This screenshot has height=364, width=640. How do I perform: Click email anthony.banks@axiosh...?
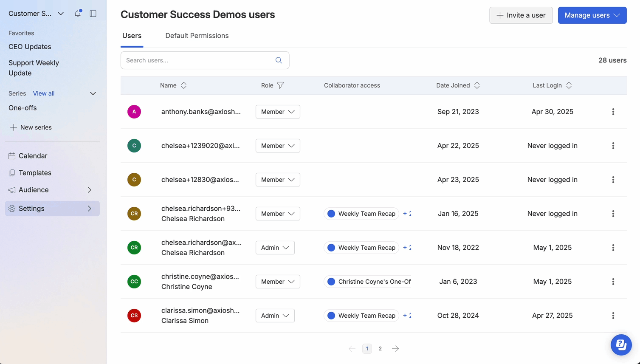[x=201, y=112]
